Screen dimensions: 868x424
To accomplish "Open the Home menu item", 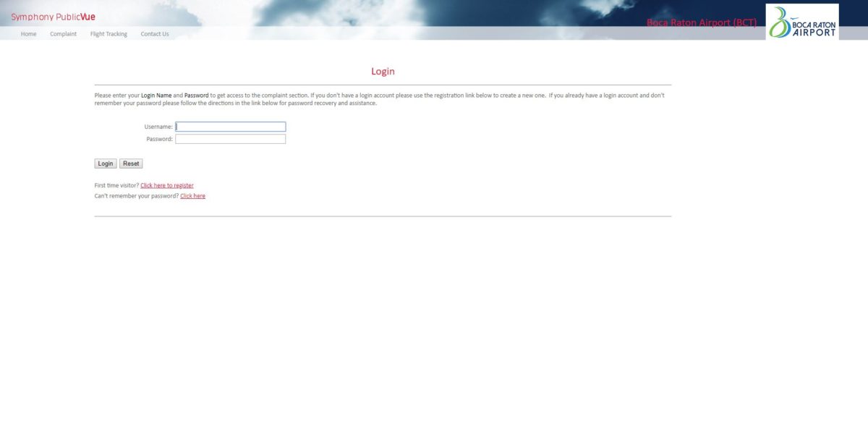I will 28,34.
